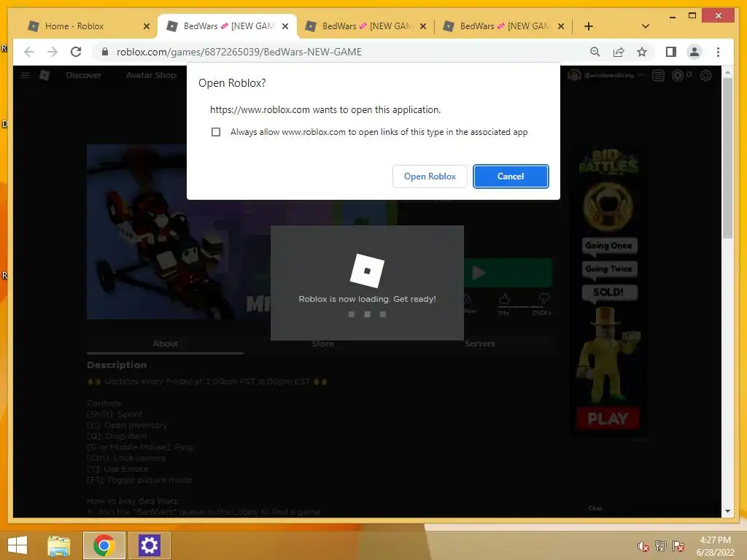Image resolution: width=747 pixels, height=560 pixels.
Task: Click the scrollbar down arrow
Action: click(x=727, y=511)
